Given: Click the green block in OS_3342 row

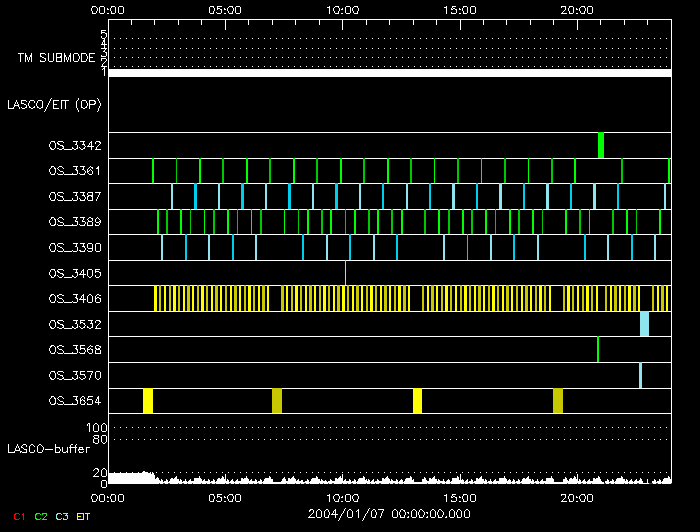Looking at the screenshot, I should [601, 145].
